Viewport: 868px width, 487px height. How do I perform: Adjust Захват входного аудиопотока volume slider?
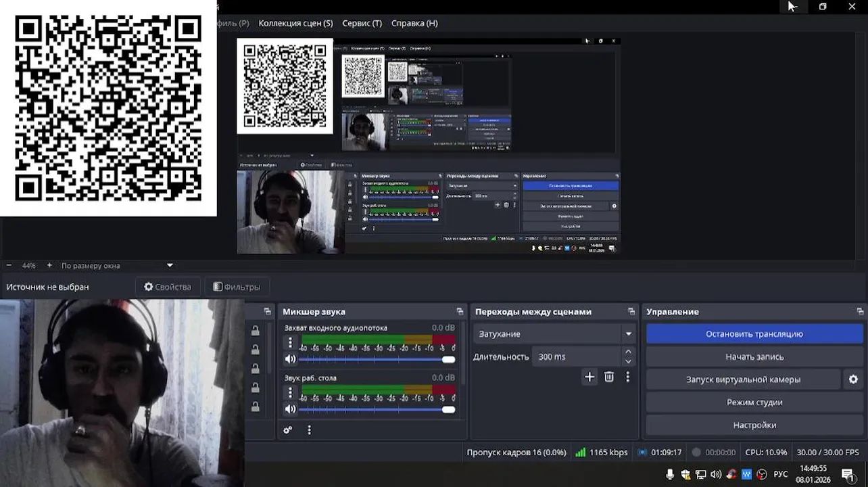pos(377,360)
